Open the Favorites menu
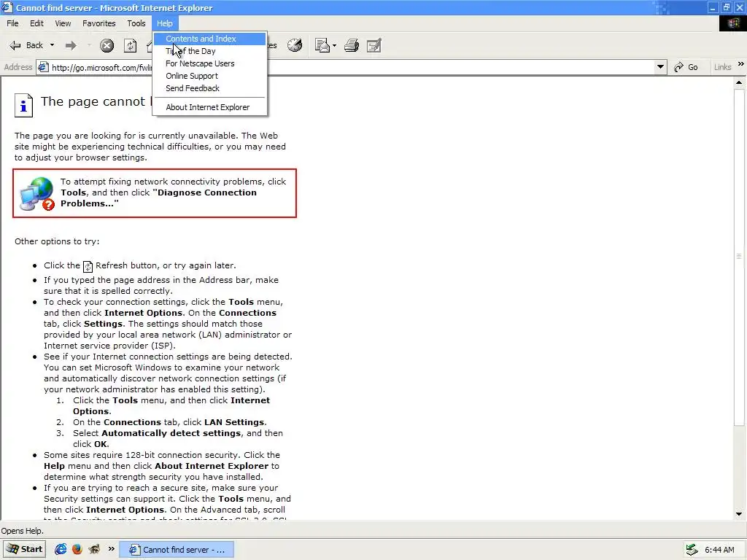Screen dimensions: 747x560 [x=99, y=23]
